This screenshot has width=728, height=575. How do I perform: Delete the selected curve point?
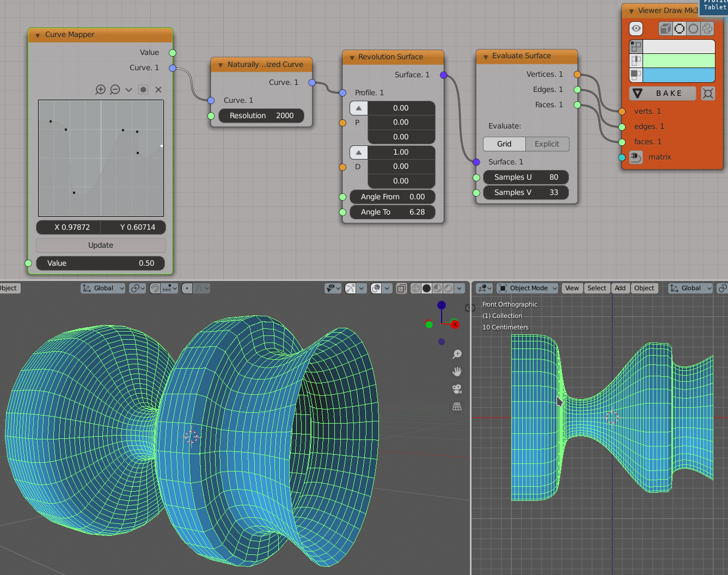coord(158,90)
